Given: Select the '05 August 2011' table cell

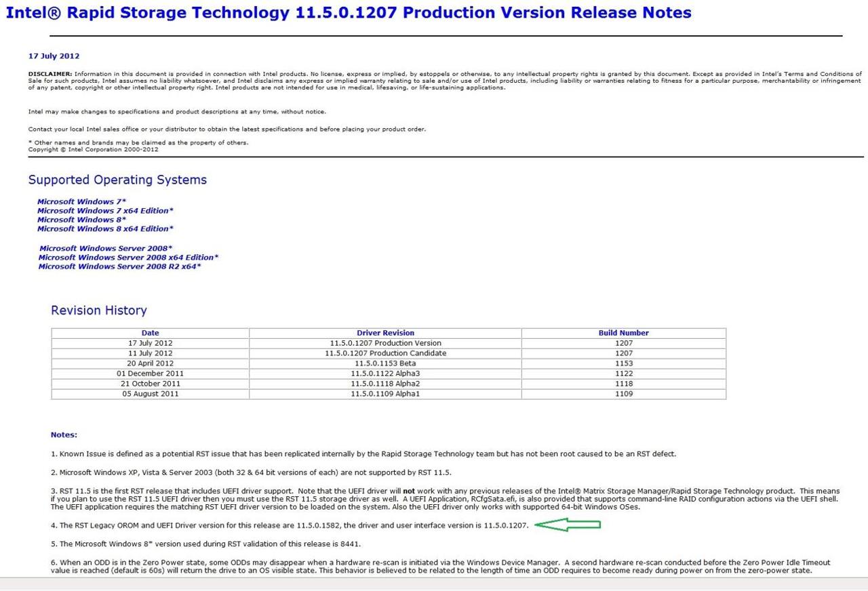Looking at the screenshot, I should [x=151, y=394].
